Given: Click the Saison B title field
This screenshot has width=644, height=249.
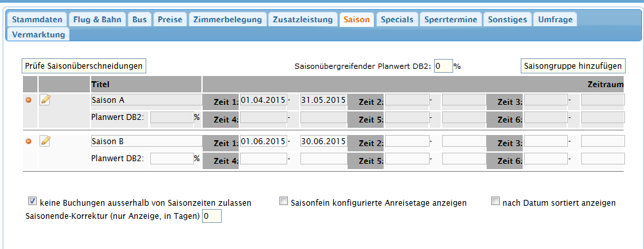Looking at the screenshot, I should [x=146, y=141].
